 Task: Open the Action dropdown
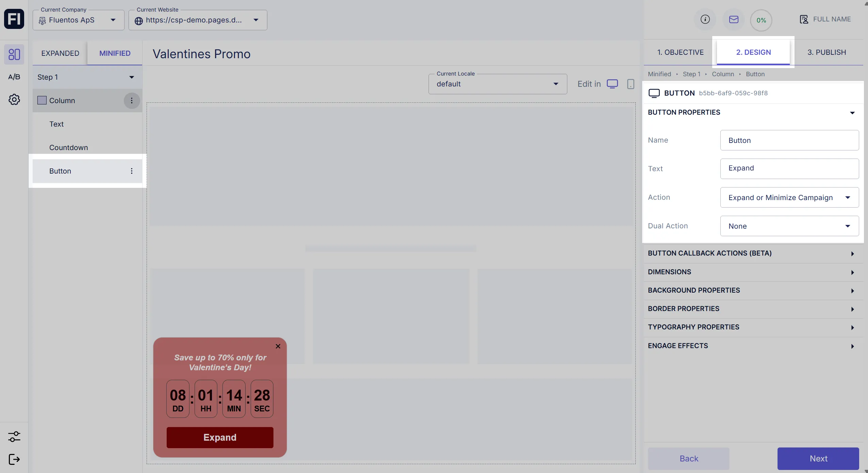point(789,197)
